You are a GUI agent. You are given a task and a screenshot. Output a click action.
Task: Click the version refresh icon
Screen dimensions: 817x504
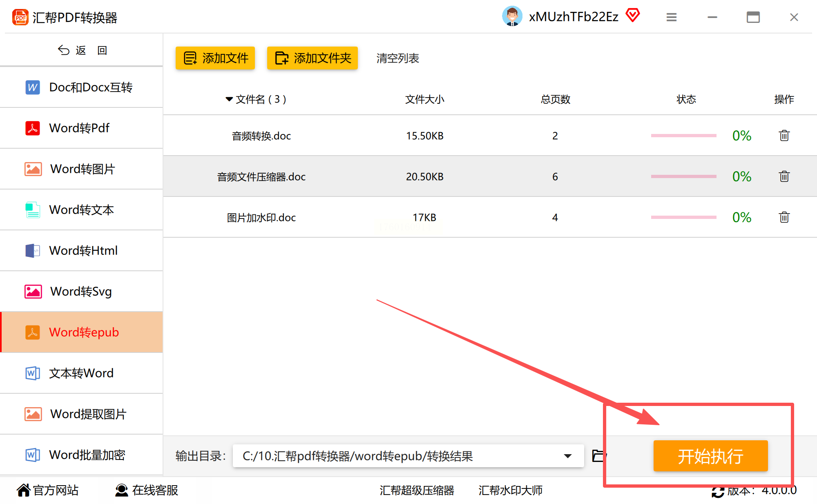(717, 492)
